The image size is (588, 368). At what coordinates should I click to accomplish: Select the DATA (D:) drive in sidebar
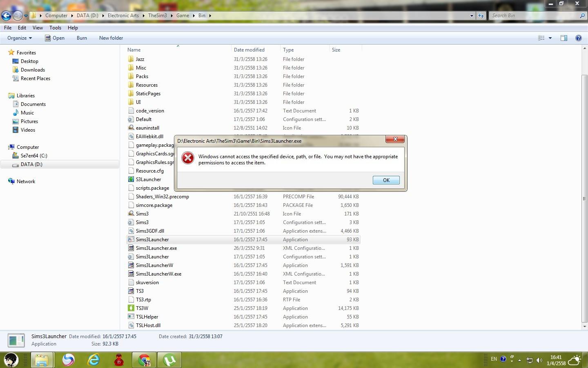point(31,164)
